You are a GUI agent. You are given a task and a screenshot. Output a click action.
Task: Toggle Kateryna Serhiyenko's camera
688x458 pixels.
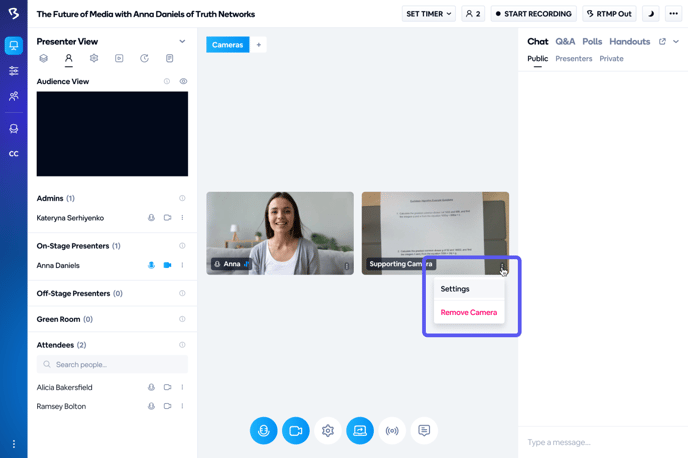click(167, 218)
